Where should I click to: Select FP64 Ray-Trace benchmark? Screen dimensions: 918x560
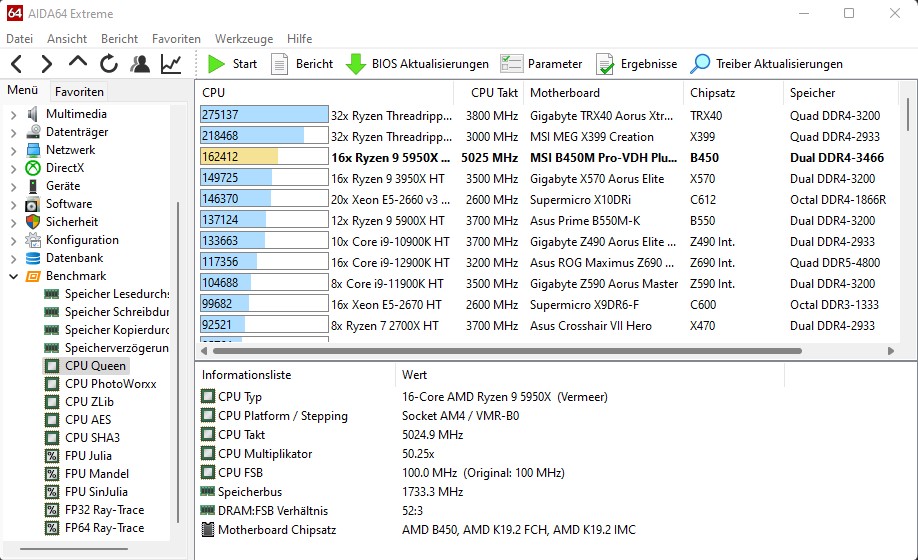(104, 528)
